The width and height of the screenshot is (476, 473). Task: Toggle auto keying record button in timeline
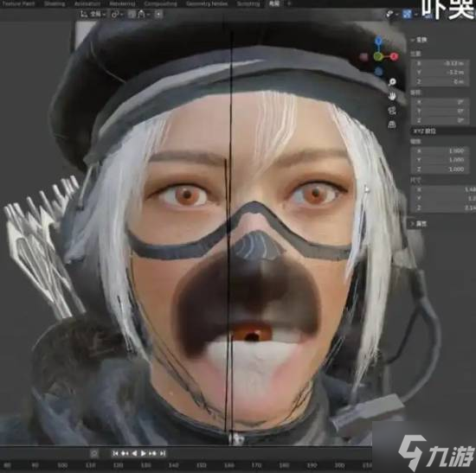pos(94,454)
